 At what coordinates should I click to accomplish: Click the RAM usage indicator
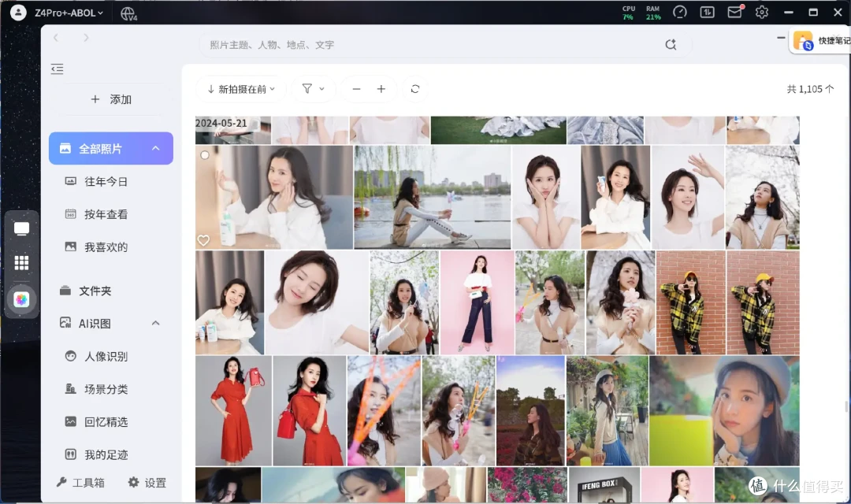[x=653, y=13]
